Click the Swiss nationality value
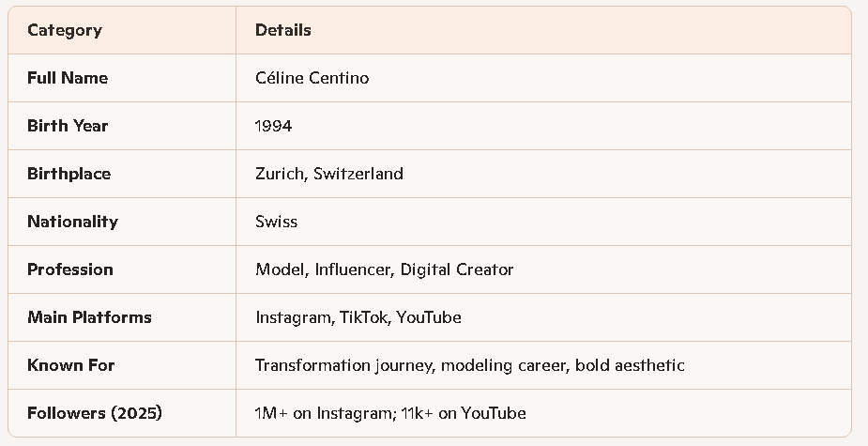The width and height of the screenshot is (868, 446). tap(276, 222)
